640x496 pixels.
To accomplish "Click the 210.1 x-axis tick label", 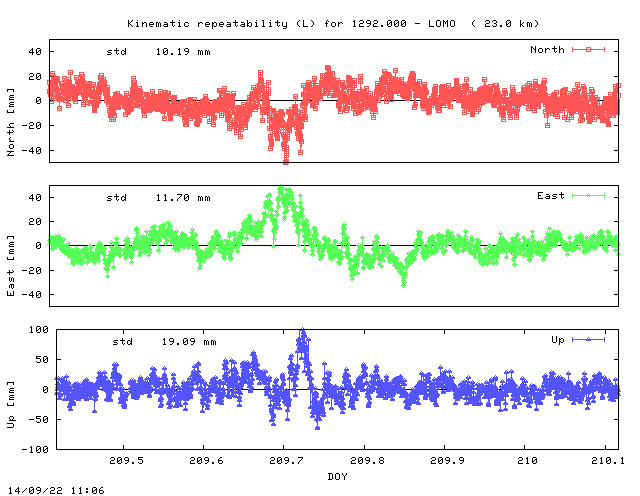I will 608,460.
